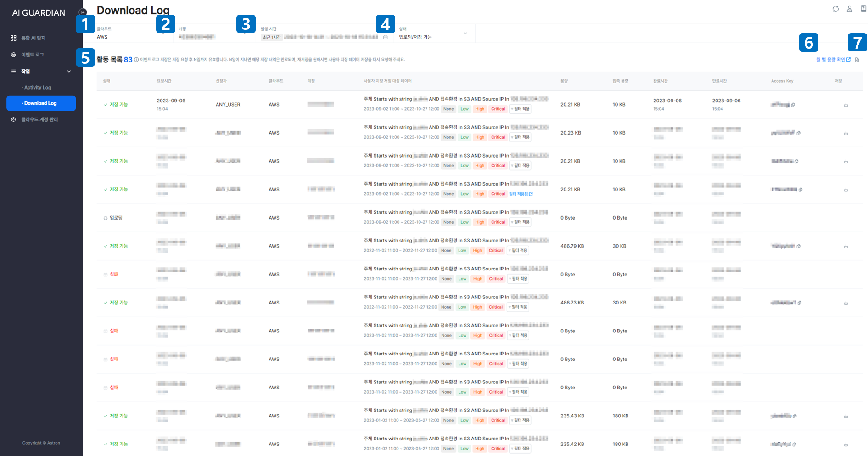Viewport: 868px width, 456px height.
Task: Click 필터 적용 button in the 업로딩 row
Action: click(520, 222)
